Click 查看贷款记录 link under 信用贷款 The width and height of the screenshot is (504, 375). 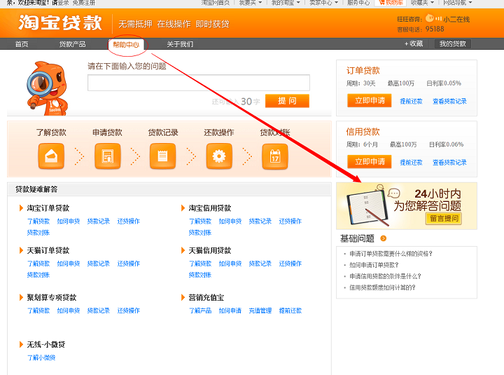click(449, 163)
